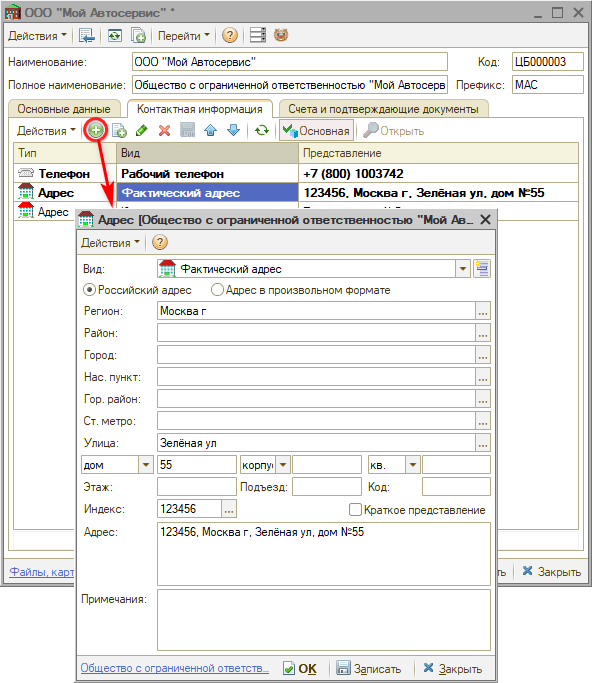The image size is (592, 683).
Task: Open Счета и подтверждающие документы tab
Action: coord(383,109)
